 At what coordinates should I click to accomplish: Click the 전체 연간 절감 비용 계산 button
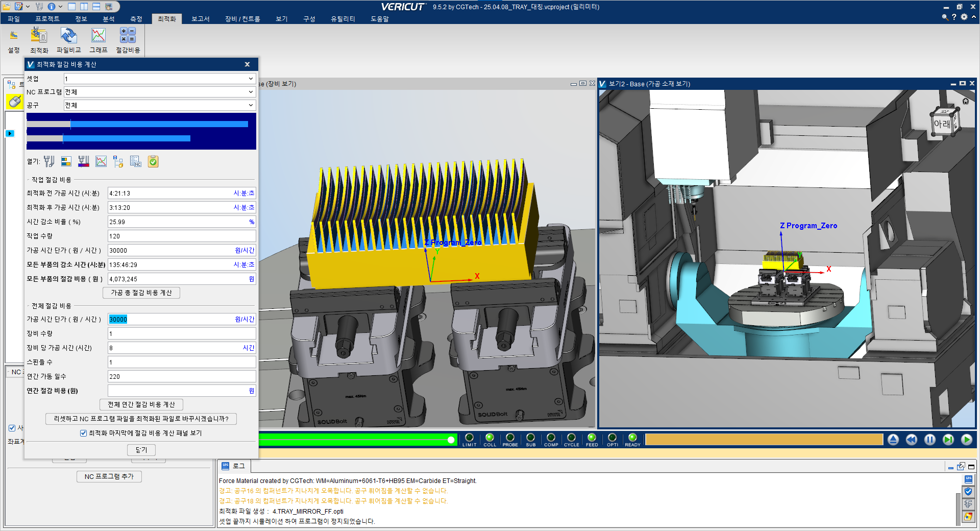pos(141,405)
